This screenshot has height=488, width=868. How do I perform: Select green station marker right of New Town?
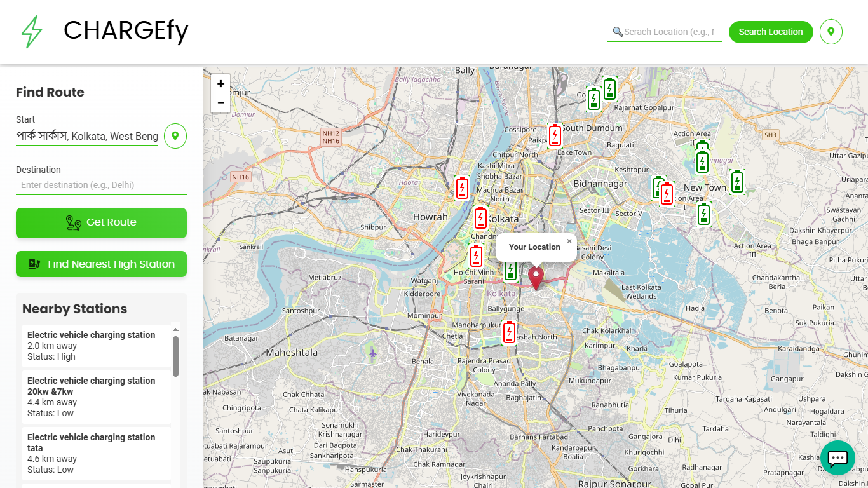tap(737, 182)
